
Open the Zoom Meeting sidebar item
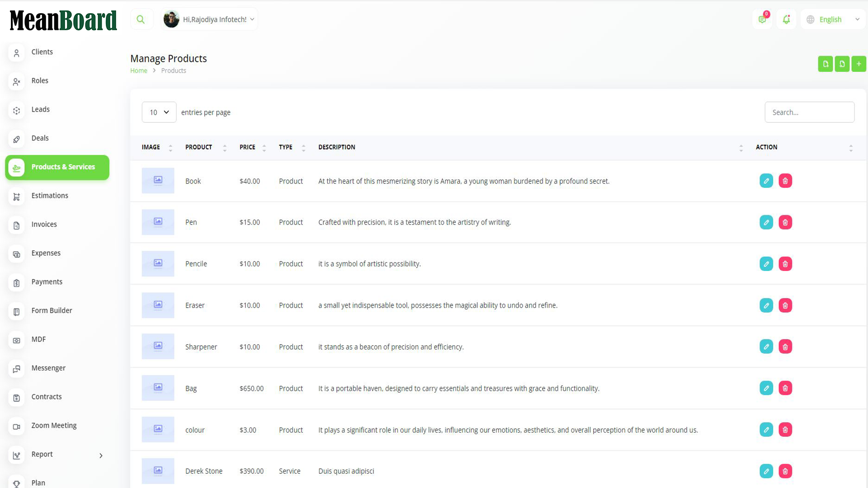[x=54, y=426]
